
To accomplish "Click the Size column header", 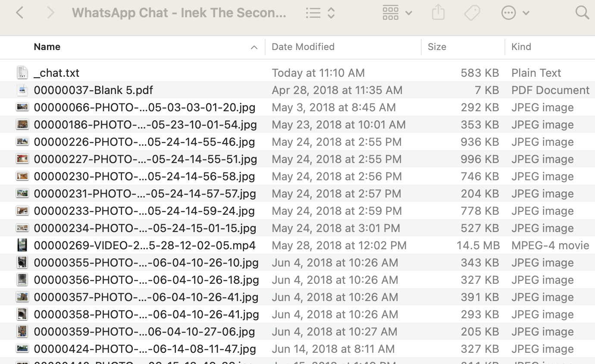I will coord(437,47).
